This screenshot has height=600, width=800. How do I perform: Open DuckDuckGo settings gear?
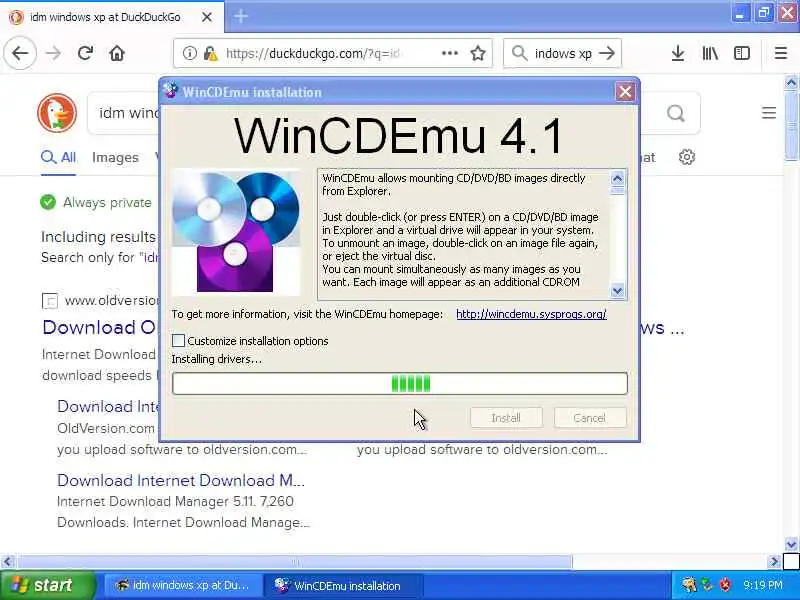coord(687,157)
